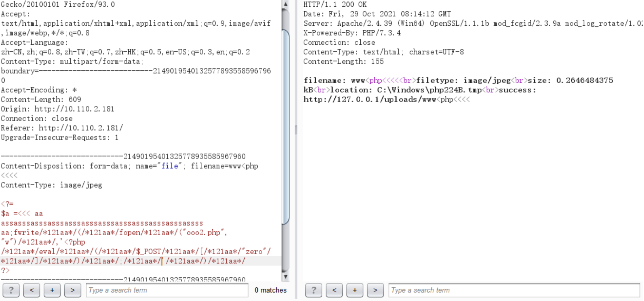Click the response line starting "filename: www"
Image resolution: width=644 pixels, height=301 pixels.
458,81
